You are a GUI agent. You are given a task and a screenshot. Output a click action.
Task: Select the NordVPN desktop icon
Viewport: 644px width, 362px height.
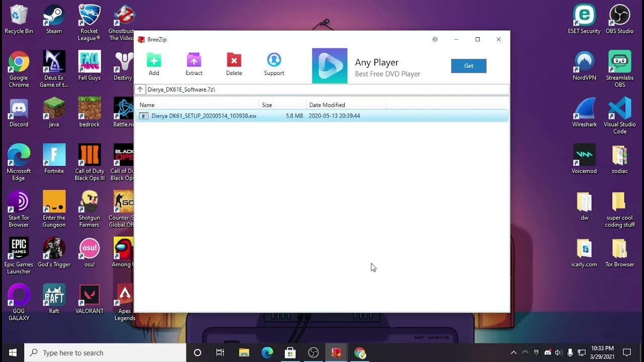[x=584, y=66]
